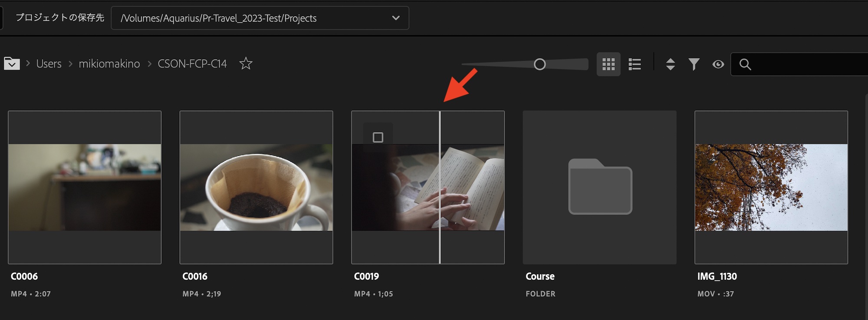The image size is (868, 320).
Task: Switch to thumbnail grid view
Action: 608,64
